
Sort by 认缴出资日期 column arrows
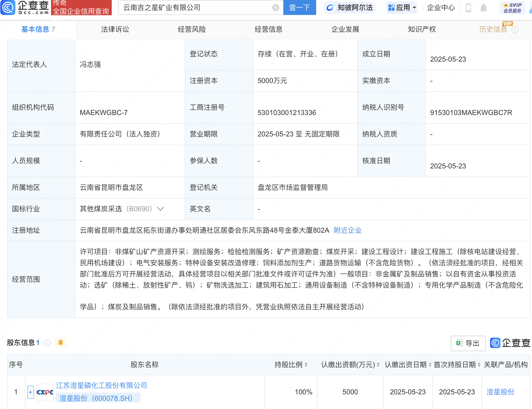(430, 365)
